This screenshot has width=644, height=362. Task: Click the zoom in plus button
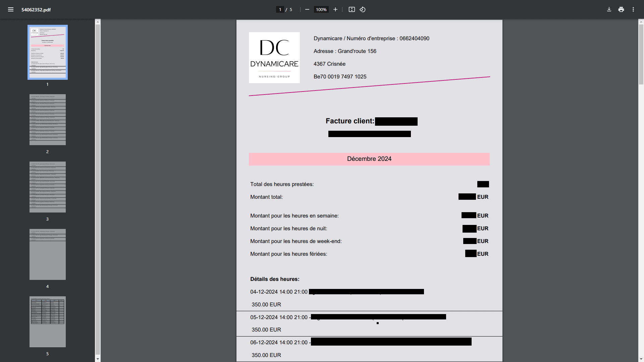[335, 9]
